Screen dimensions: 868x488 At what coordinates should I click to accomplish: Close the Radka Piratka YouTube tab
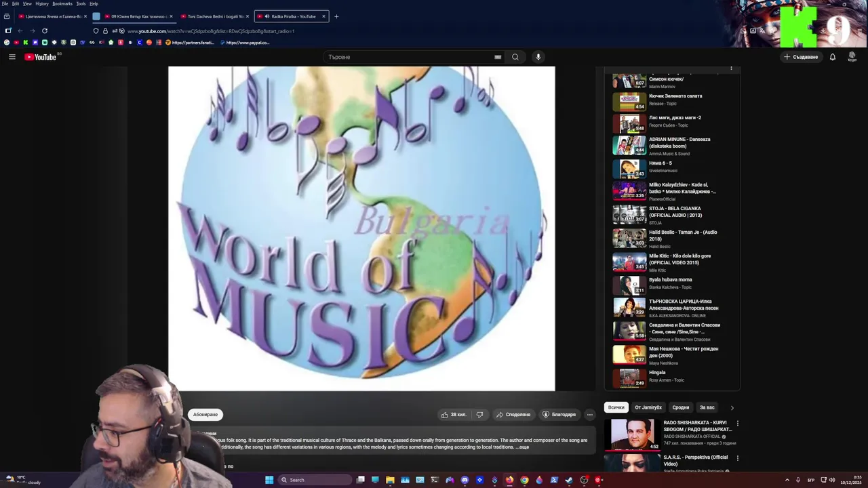[323, 16]
